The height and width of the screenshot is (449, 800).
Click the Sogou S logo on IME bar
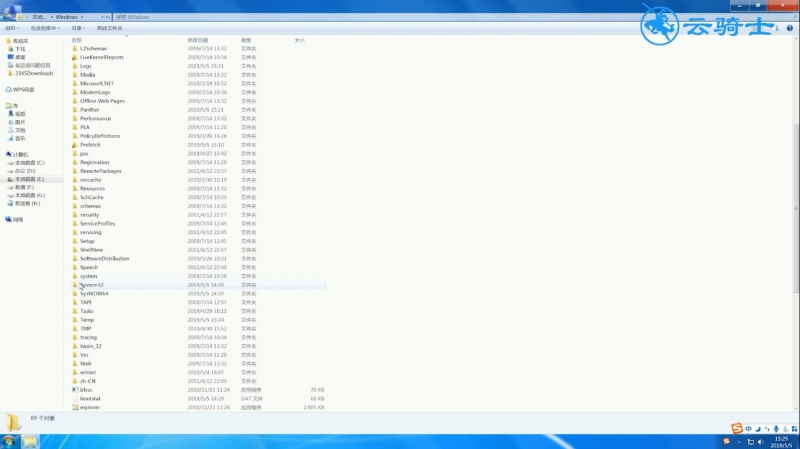pos(736,428)
